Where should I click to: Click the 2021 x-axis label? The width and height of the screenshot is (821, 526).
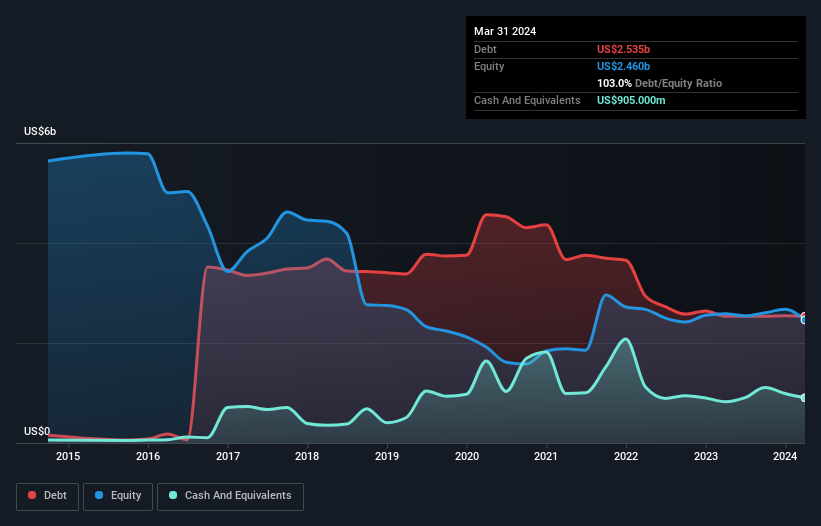click(546, 456)
